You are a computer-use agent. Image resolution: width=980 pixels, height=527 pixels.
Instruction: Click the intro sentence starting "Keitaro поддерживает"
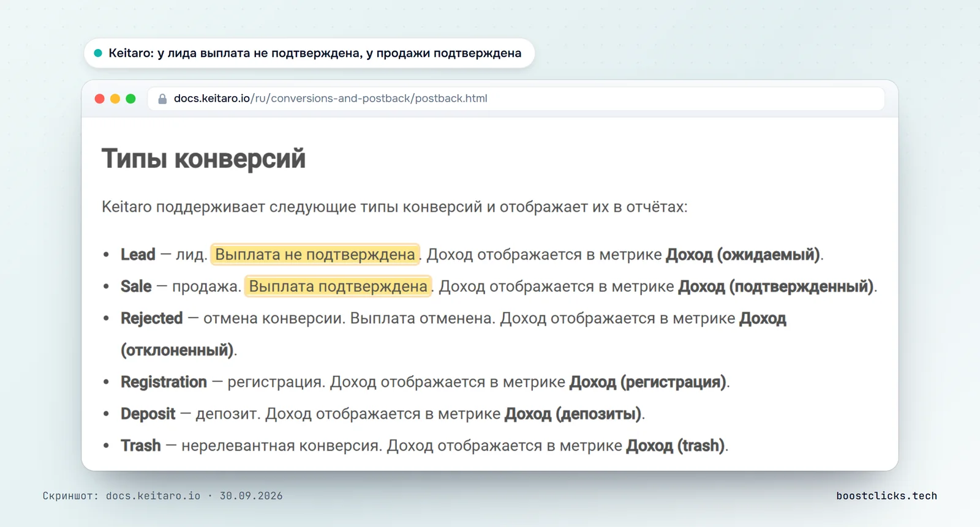point(394,207)
